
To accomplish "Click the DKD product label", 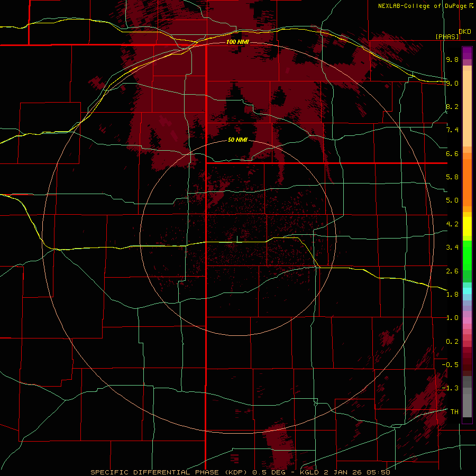I will [465, 32].
